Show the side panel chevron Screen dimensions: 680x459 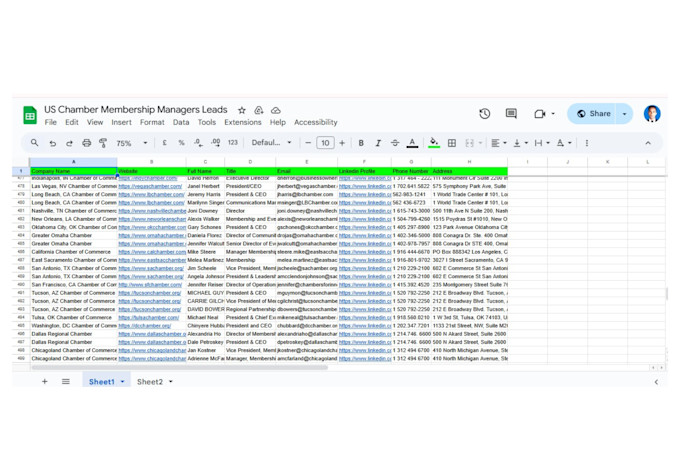pyautogui.click(x=656, y=382)
